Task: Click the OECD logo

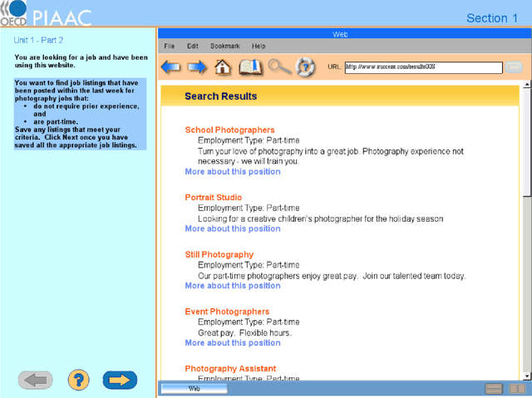Action: [x=13, y=13]
